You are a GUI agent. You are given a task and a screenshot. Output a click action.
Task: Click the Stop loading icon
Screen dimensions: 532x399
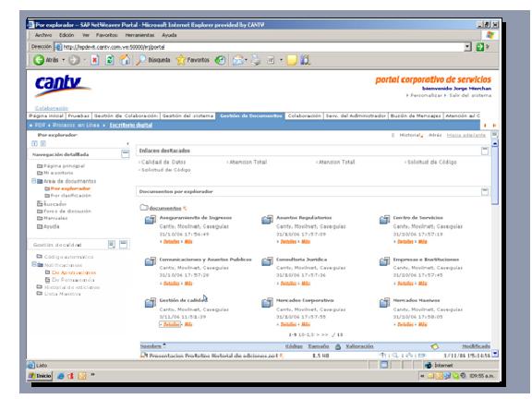click(95, 60)
